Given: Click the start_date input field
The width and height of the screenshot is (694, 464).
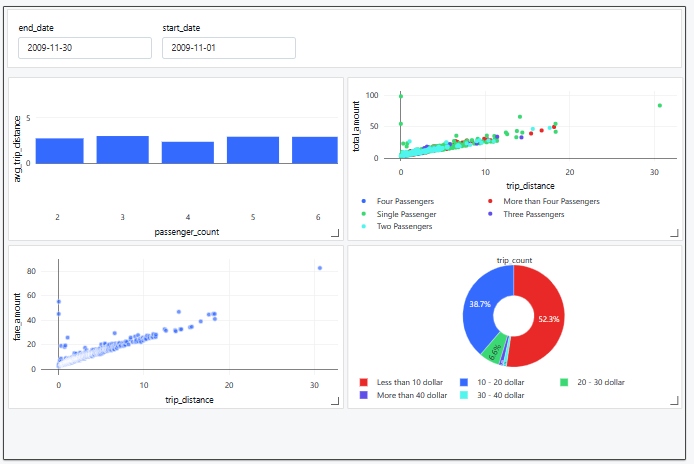Looking at the screenshot, I should click(228, 48).
